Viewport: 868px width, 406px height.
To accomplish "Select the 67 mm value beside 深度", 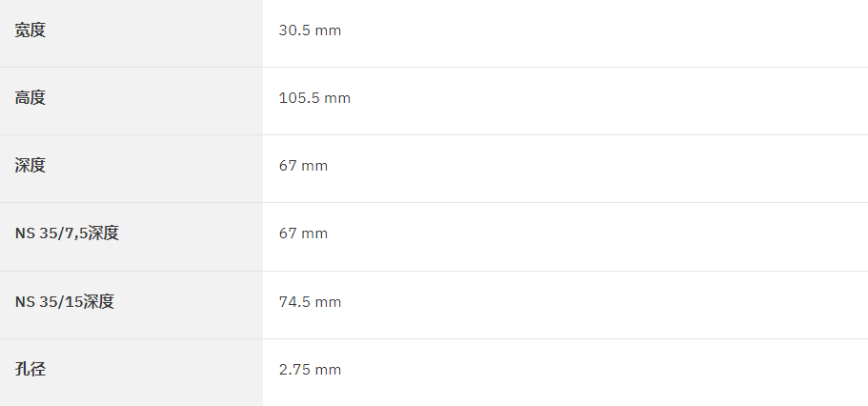I will pos(303,166).
